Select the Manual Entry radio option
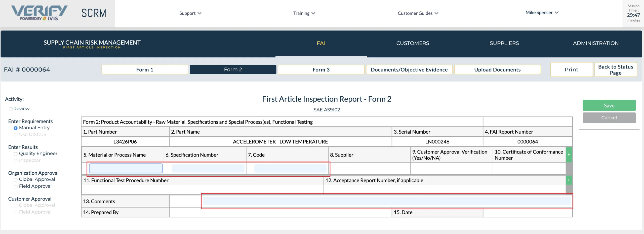This screenshot has width=644, height=234. pyautogui.click(x=16, y=128)
